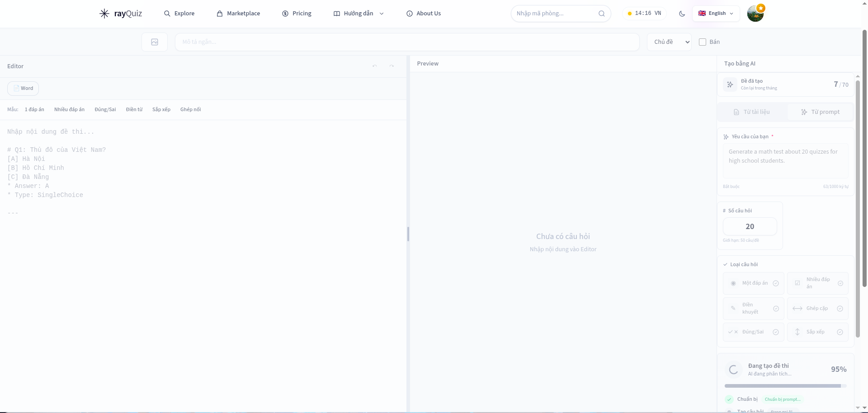The width and height of the screenshot is (868, 413).
Task: Click the document icon next to 'Từ tài liệu'
Action: (736, 112)
